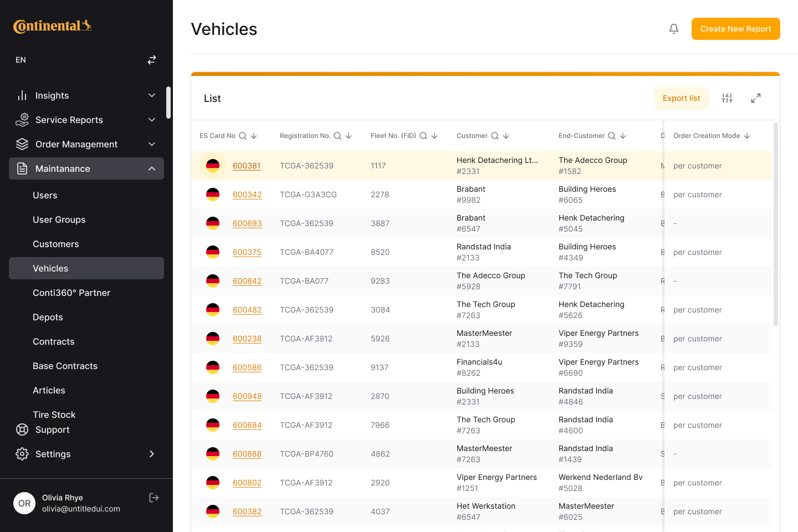
Task: Search in Customer column
Action: click(x=495, y=136)
